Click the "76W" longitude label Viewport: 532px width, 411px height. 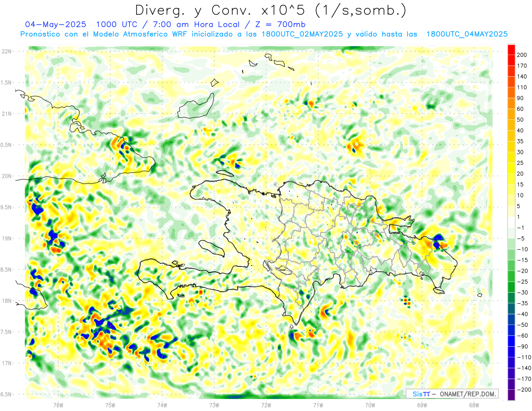(58, 405)
